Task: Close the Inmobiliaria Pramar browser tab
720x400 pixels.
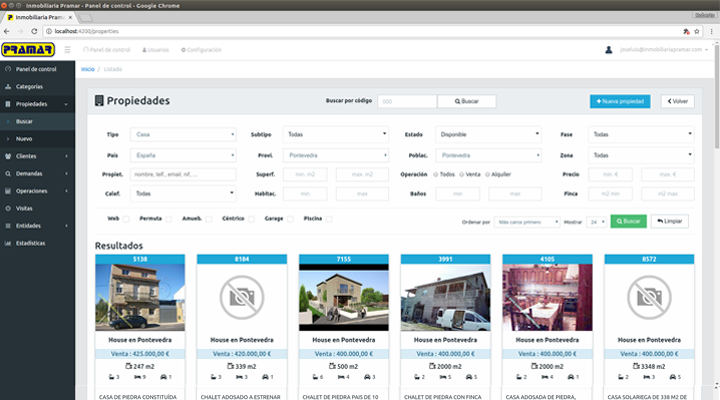Action: pos(70,17)
